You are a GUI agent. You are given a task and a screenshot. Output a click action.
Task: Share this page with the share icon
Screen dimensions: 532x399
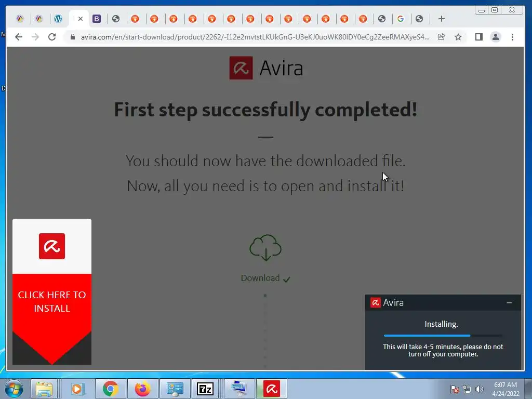pos(442,37)
